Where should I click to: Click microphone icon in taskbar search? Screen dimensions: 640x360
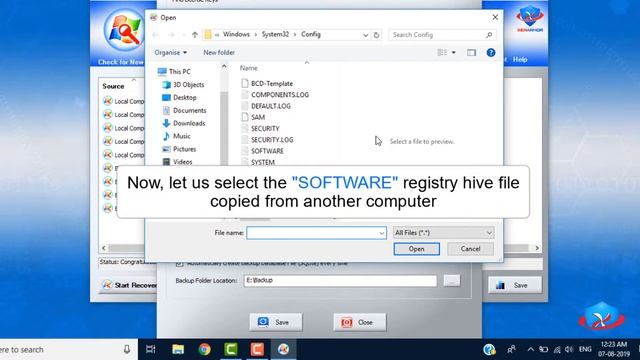127,349
